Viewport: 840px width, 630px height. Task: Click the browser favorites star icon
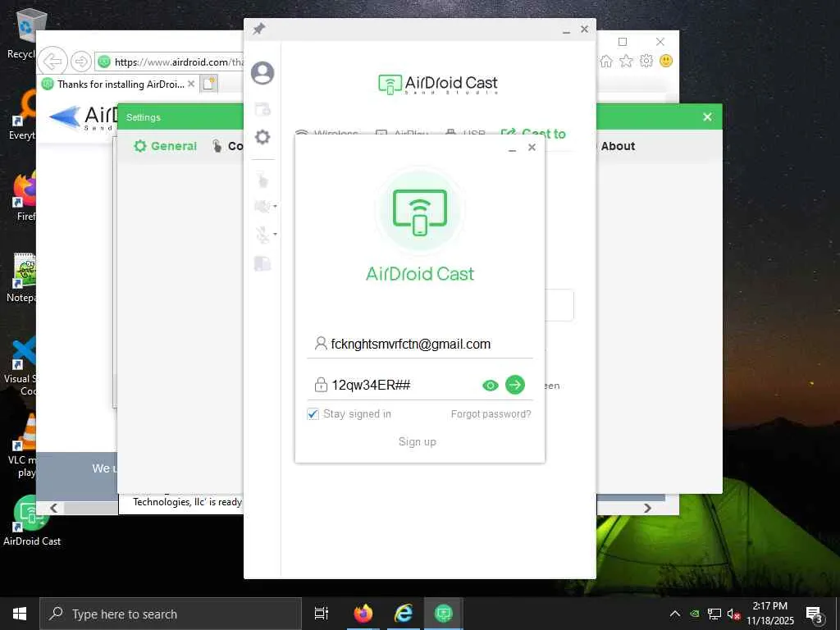click(626, 61)
